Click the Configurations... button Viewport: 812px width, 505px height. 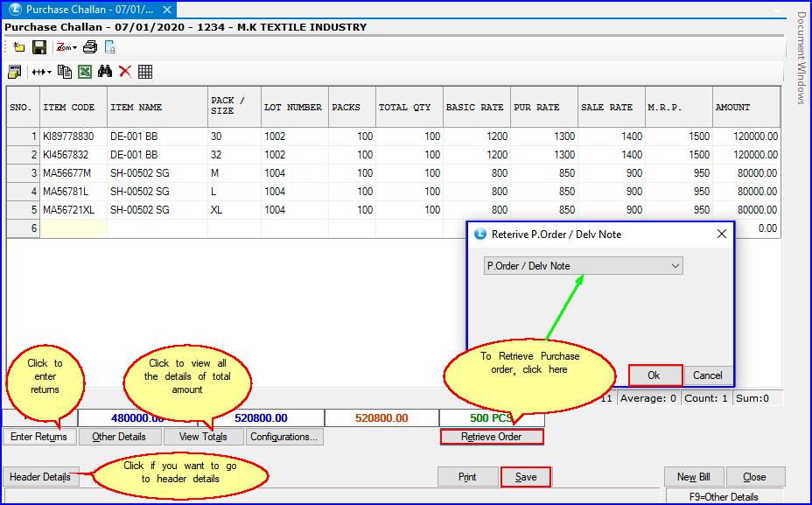(284, 437)
